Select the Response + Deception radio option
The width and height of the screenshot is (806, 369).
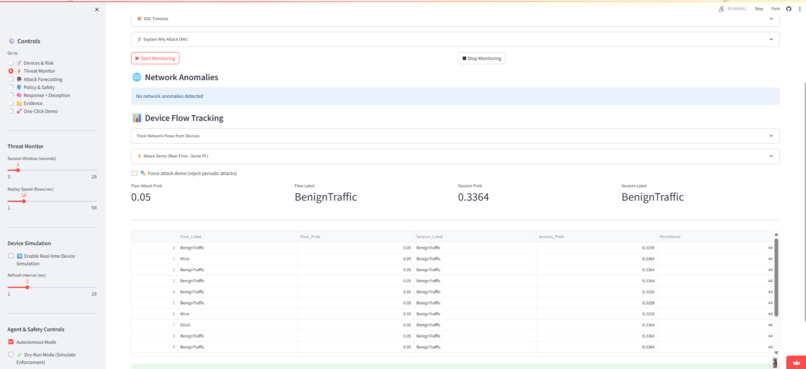coord(11,95)
